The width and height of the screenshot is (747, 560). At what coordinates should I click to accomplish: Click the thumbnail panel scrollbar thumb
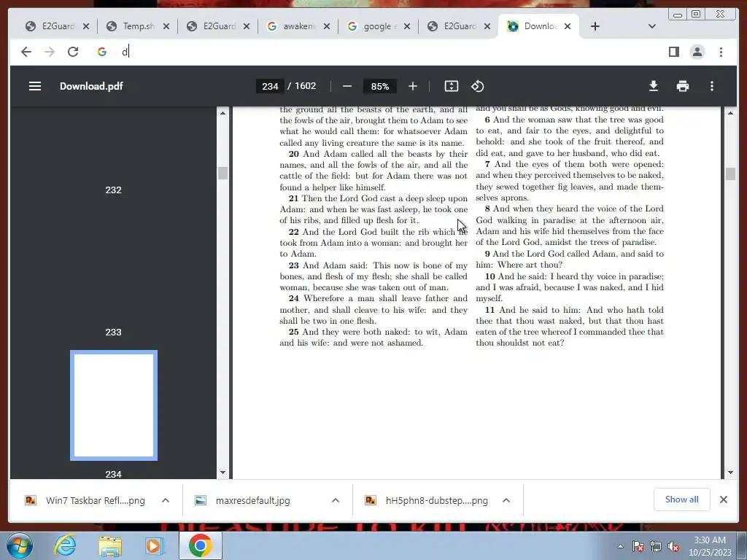coord(222,173)
